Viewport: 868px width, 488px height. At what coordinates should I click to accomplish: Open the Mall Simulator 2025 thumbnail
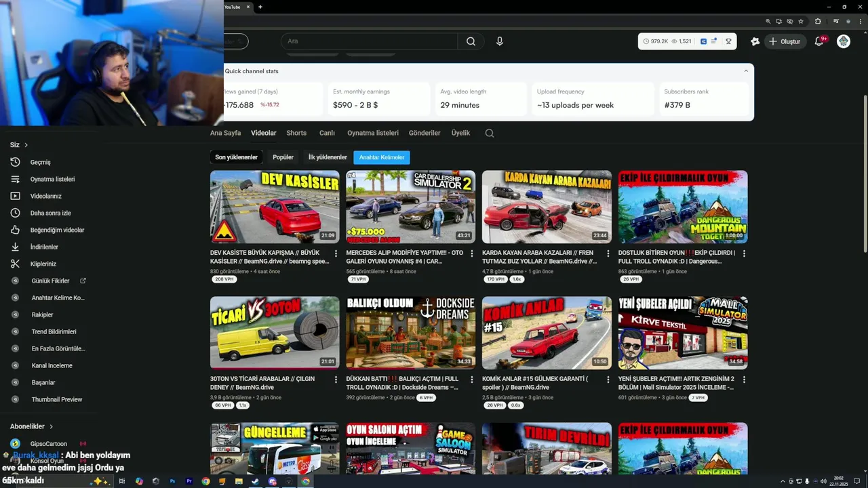coord(683,333)
